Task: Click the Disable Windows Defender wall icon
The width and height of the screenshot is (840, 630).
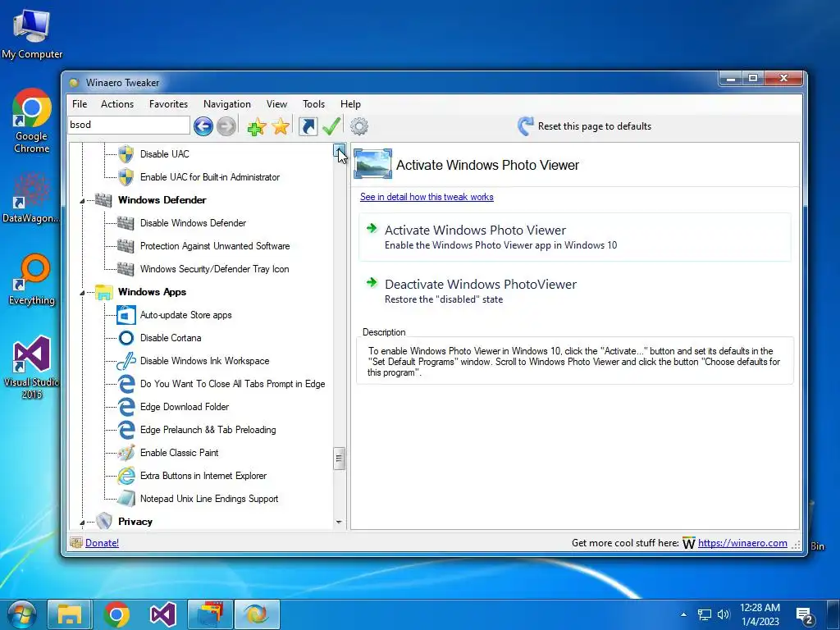Action: (x=126, y=223)
